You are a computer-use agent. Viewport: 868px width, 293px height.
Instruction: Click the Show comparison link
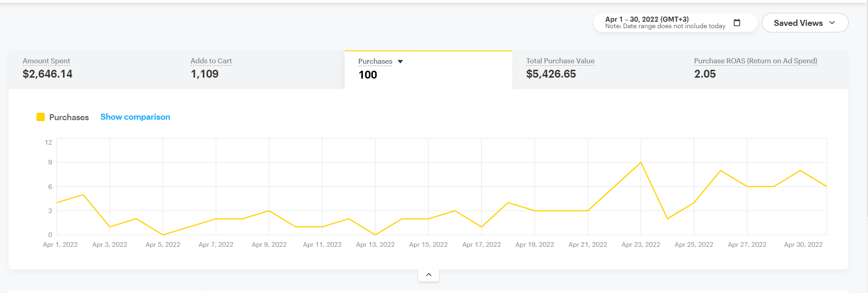135,117
